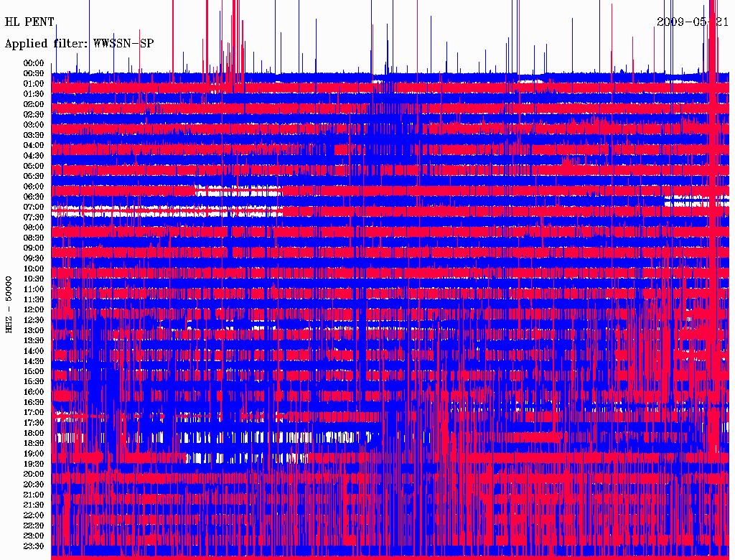This screenshot has height=560, width=735.
Task: Click the station label 'HL PENT'
Action: (x=29, y=22)
